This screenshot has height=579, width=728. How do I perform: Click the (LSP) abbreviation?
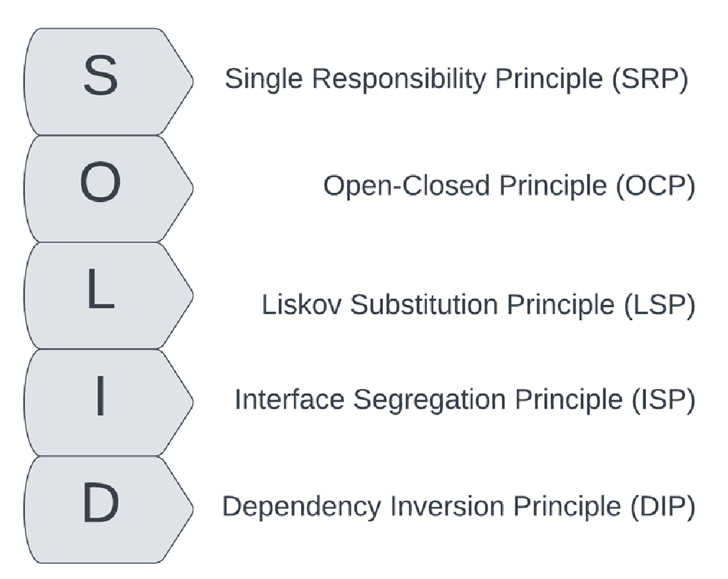pyautogui.click(x=659, y=306)
